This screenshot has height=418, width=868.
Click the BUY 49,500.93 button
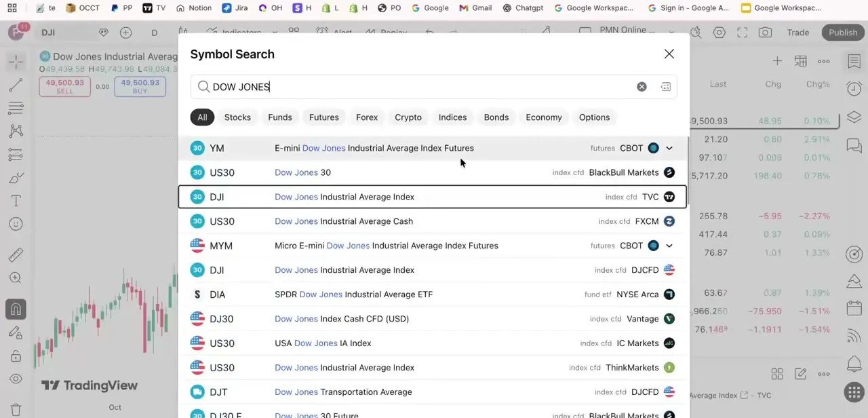140,86
